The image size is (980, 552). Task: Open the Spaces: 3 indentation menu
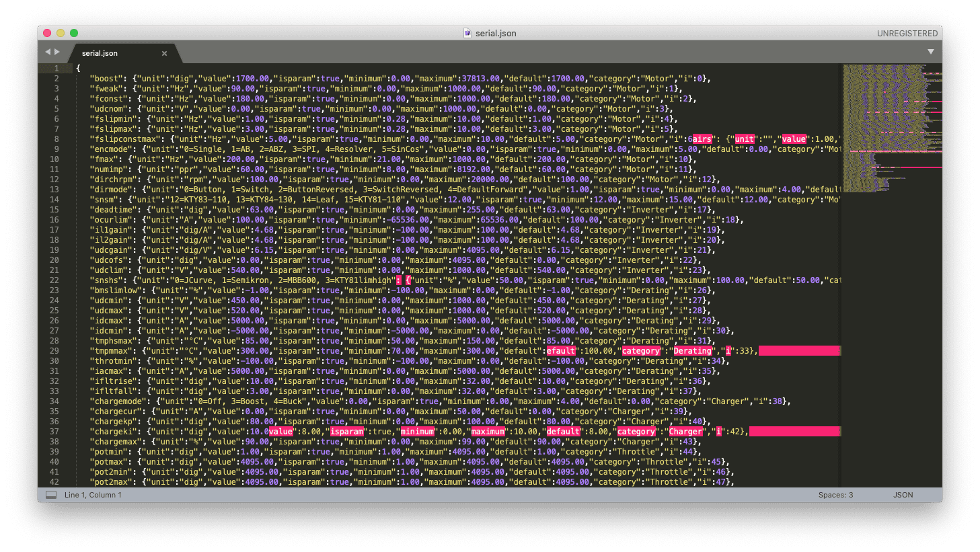(x=835, y=495)
